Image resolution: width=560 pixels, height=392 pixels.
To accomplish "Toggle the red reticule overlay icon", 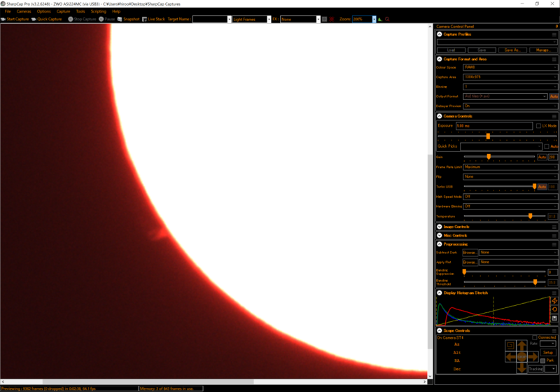I will [x=332, y=20].
